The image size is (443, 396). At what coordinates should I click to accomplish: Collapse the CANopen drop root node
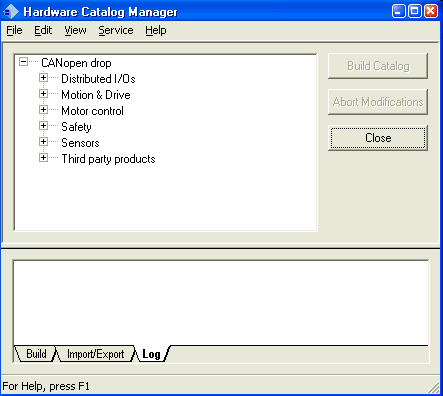point(23,62)
